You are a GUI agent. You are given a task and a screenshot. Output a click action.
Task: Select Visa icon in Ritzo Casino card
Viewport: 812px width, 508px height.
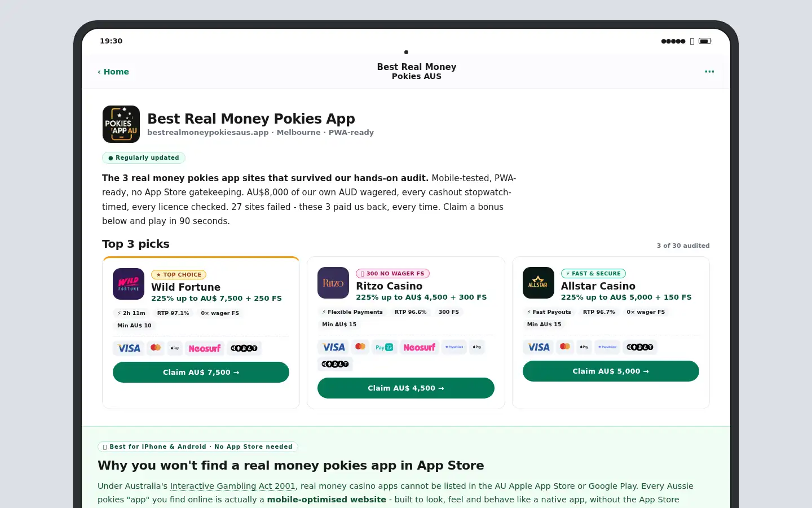pyautogui.click(x=333, y=347)
